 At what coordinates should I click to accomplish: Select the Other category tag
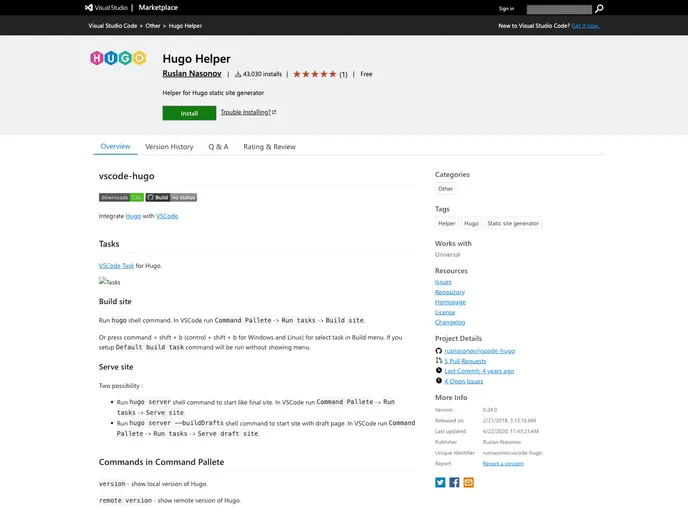click(445, 189)
